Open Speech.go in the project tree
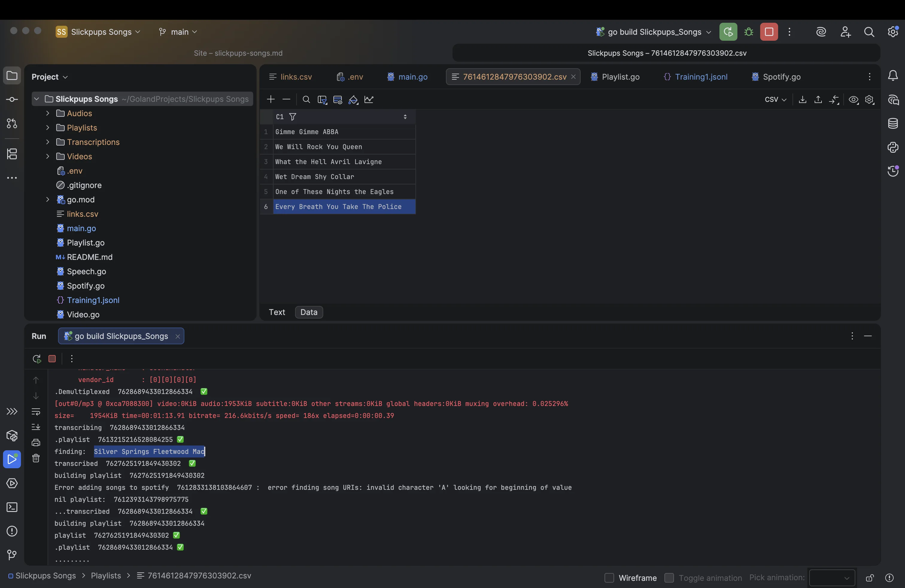 (86, 272)
